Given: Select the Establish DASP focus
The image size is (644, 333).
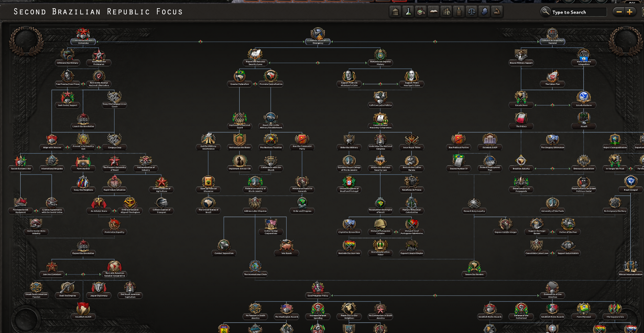Looking at the screenshot, I should pyautogui.click(x=490, y=142).
